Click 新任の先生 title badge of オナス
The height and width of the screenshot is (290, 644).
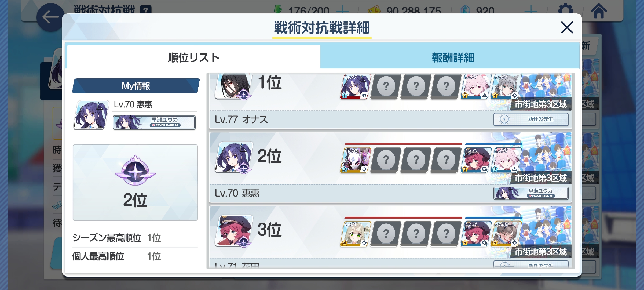531,119
